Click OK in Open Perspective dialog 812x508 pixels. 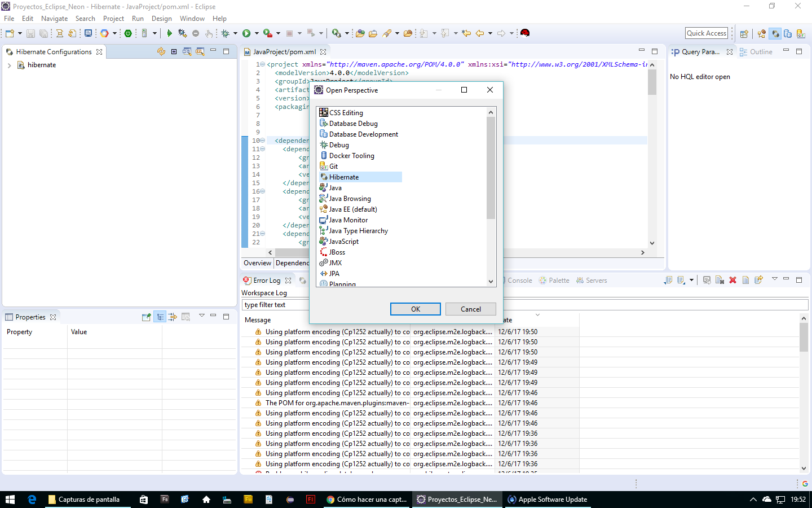tap(416, 309)
